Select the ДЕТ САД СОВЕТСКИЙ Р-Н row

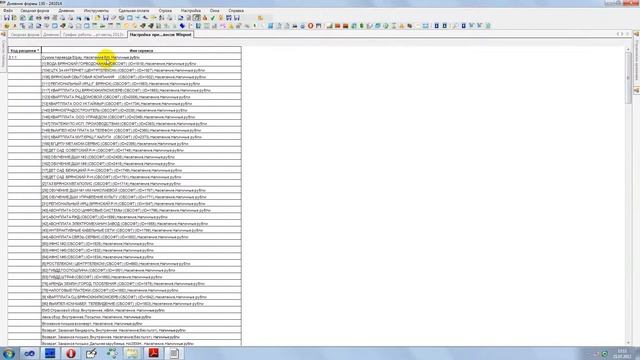(141, 150)
